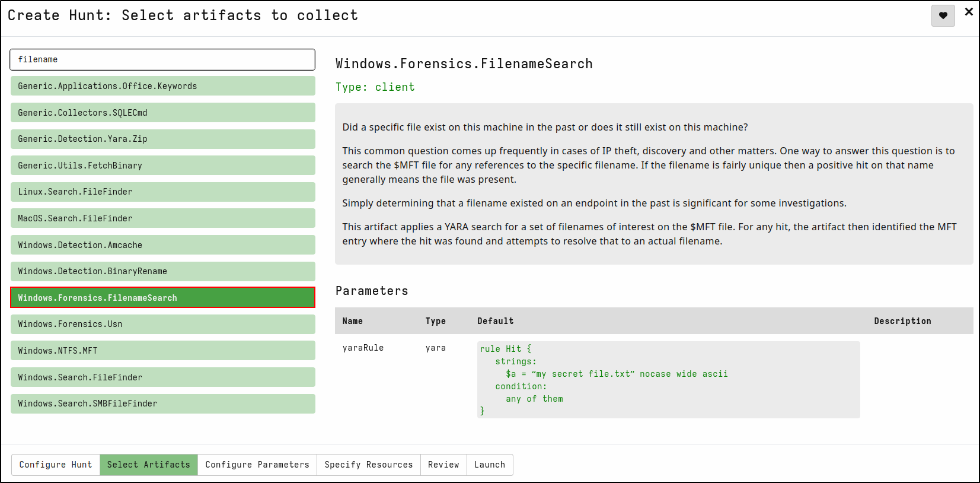Click the artifact search field

[x=162, y=59]
